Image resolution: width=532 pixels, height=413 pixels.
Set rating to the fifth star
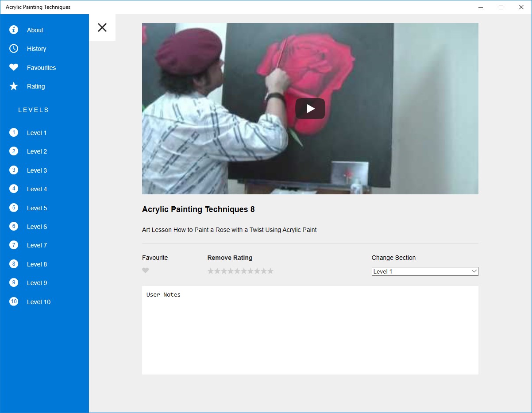[x=237, y=271]
